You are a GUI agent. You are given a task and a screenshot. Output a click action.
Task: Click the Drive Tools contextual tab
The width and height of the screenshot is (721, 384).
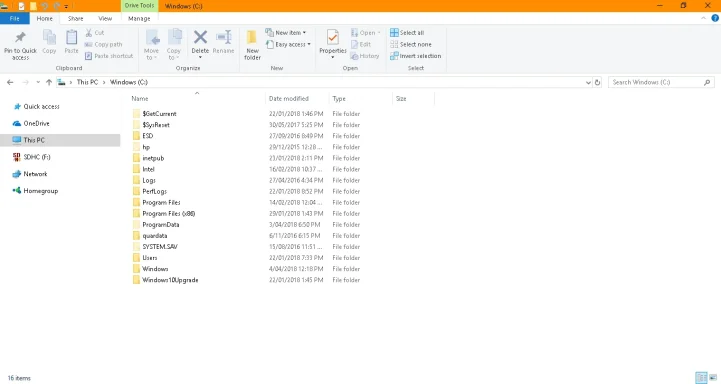pyautogui.click(x=139, y=6)
